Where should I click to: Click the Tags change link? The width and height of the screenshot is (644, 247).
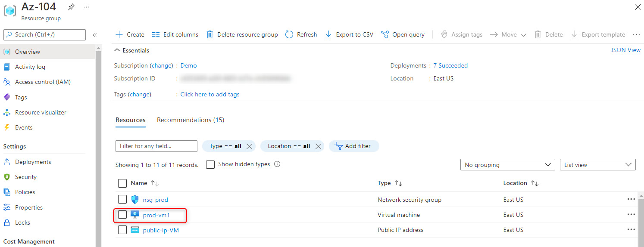(140, 94)
